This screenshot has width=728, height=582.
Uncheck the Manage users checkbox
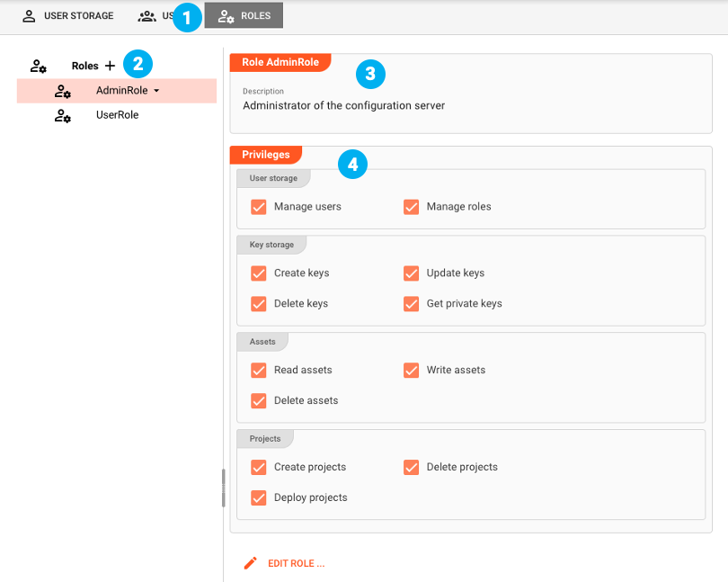click(x=259, y=207)
